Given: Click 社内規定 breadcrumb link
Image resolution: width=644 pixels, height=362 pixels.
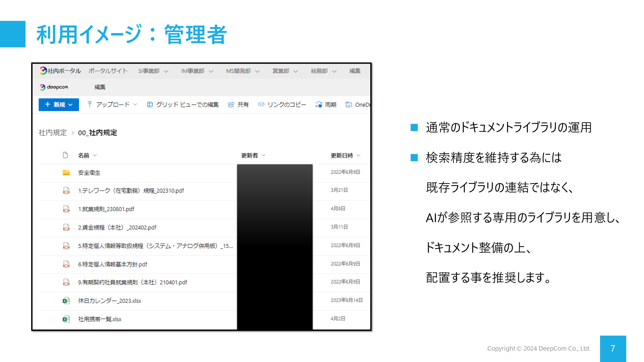Looking at the screenshot, I should coord(53,133).
